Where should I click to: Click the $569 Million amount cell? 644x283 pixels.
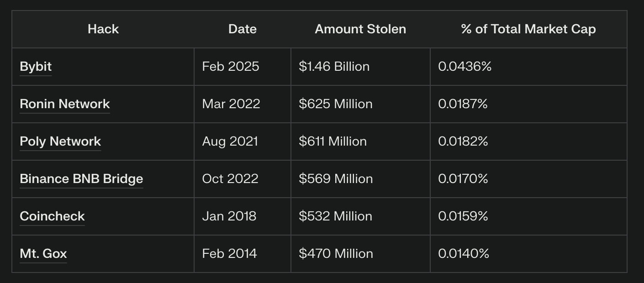tap(336, 179)
